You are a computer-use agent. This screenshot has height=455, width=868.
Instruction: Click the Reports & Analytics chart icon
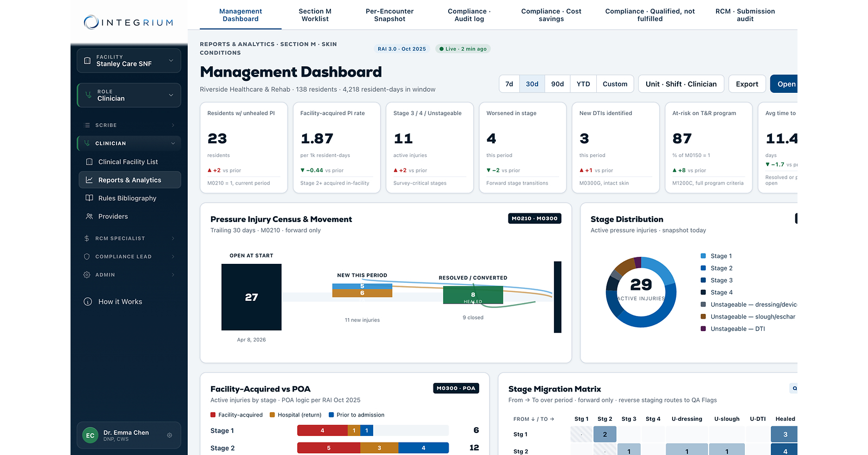pyautogui.click(x=90, y=180)
